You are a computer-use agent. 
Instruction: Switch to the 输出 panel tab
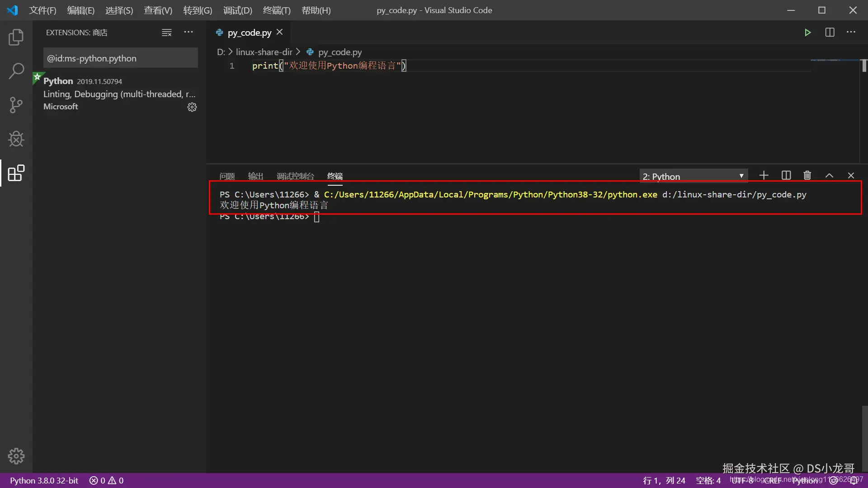coord(255,176)
